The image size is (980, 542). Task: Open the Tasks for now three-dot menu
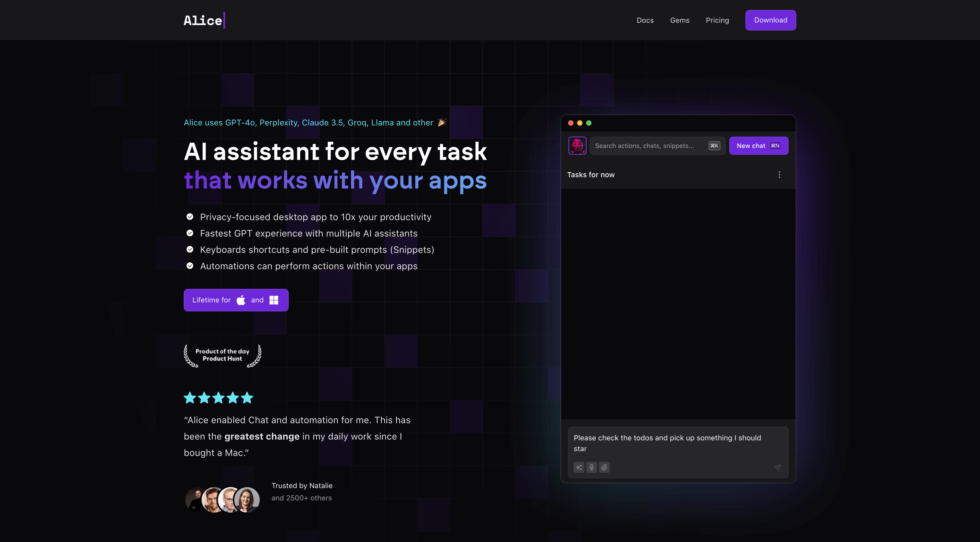tap(779, 174)
